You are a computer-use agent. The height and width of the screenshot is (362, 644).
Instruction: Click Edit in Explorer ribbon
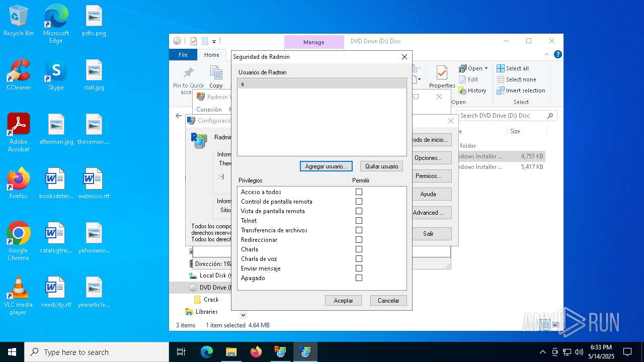click(x=469, y=79)
